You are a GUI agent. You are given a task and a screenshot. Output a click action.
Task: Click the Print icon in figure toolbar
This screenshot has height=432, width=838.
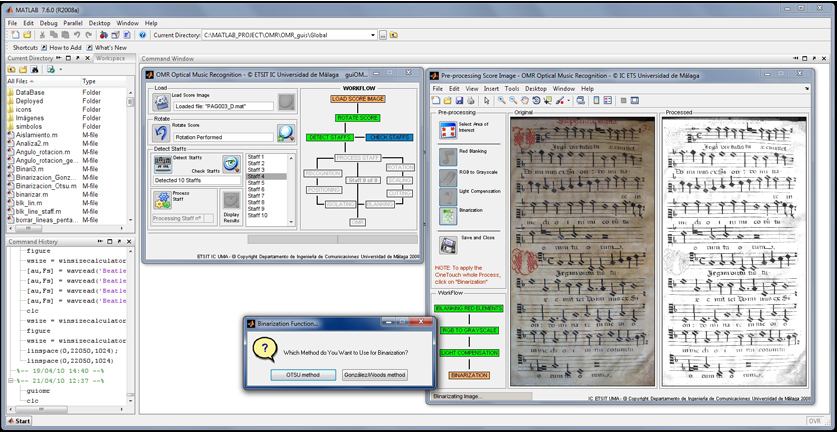coord(471,100)
